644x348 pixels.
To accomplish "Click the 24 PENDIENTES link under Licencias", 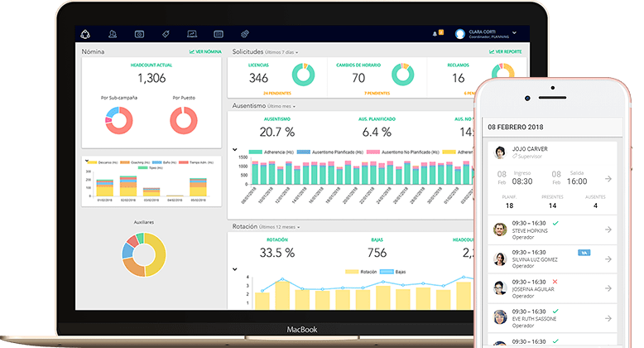I will tap(277, 94).
